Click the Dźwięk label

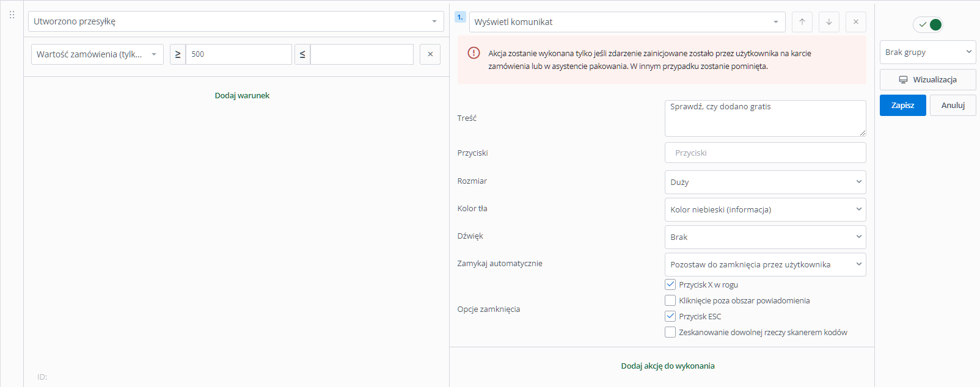(x=470, y=236)
